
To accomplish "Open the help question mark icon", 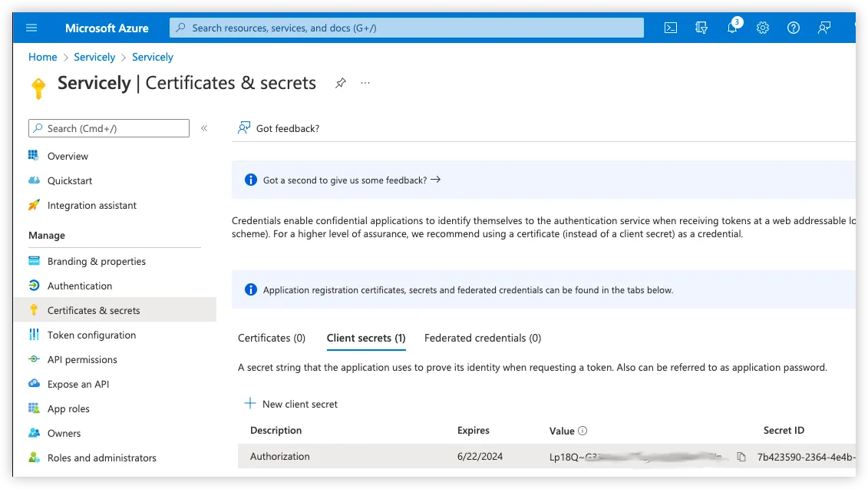I will point(794,28).
